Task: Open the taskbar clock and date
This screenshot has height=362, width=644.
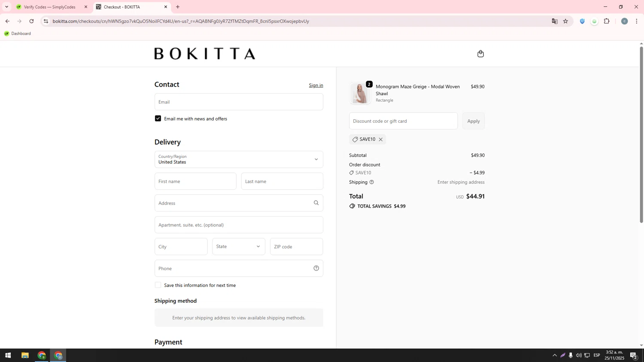Action: (615, 355)
